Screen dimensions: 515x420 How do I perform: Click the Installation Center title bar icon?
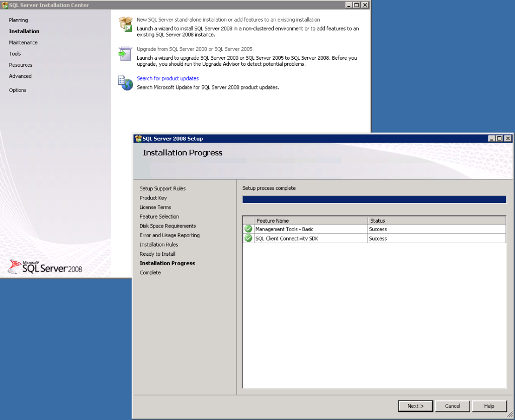tap(5, 5)
